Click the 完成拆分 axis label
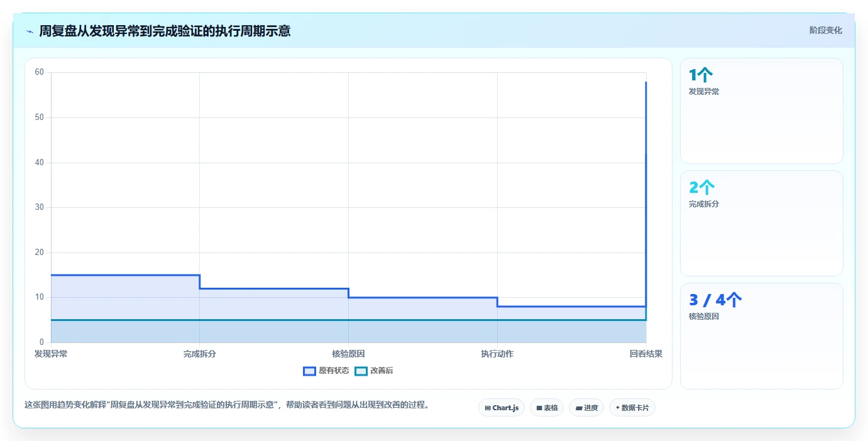868x441 pixels. click(200, 354)
